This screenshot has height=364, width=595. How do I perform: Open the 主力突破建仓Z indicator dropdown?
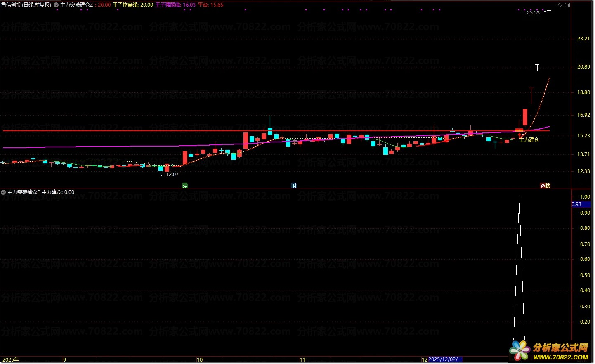click(x=56, y=5)
